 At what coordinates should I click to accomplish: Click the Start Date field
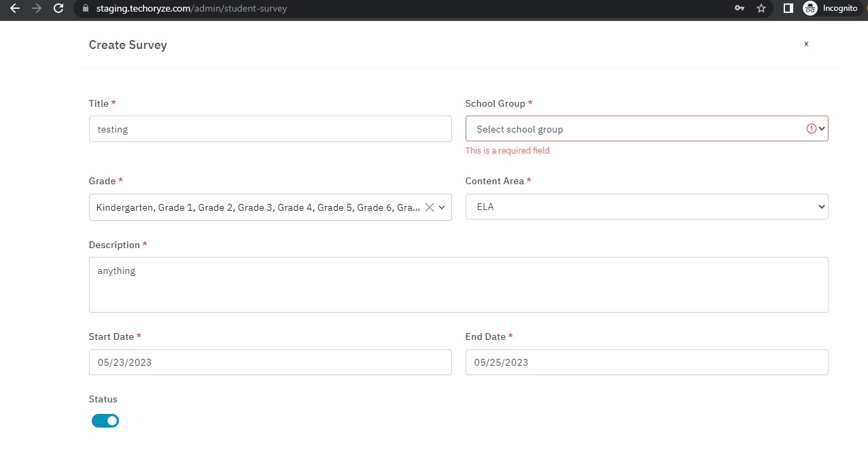click(x=270, y=362)
